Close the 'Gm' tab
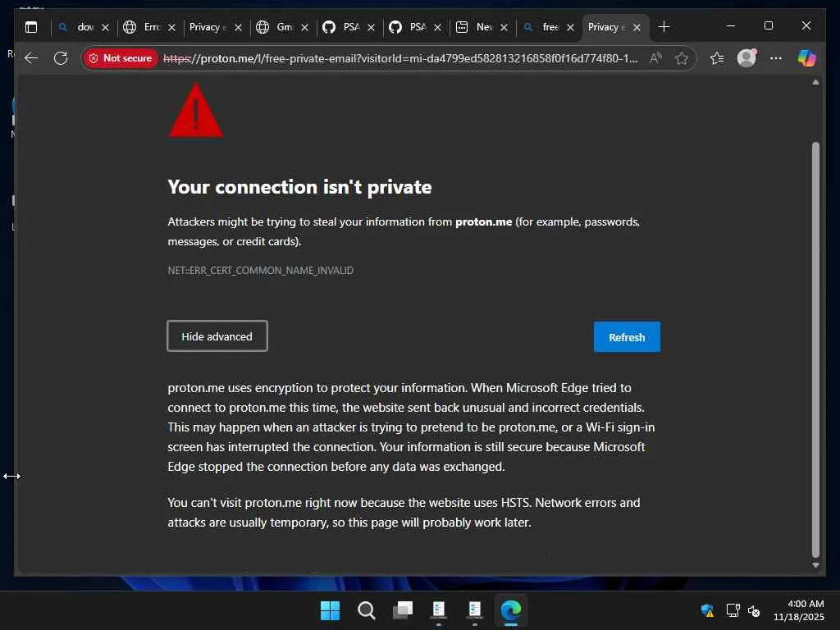840x630 pixels. click(x=305, y=27)
